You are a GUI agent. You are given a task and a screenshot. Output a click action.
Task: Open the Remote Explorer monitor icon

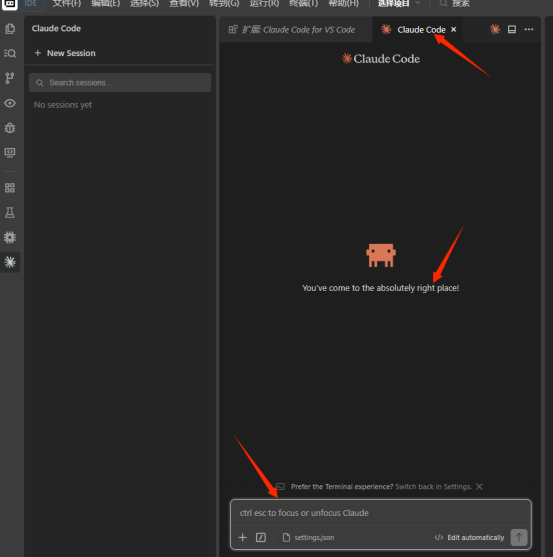point(10,152)
